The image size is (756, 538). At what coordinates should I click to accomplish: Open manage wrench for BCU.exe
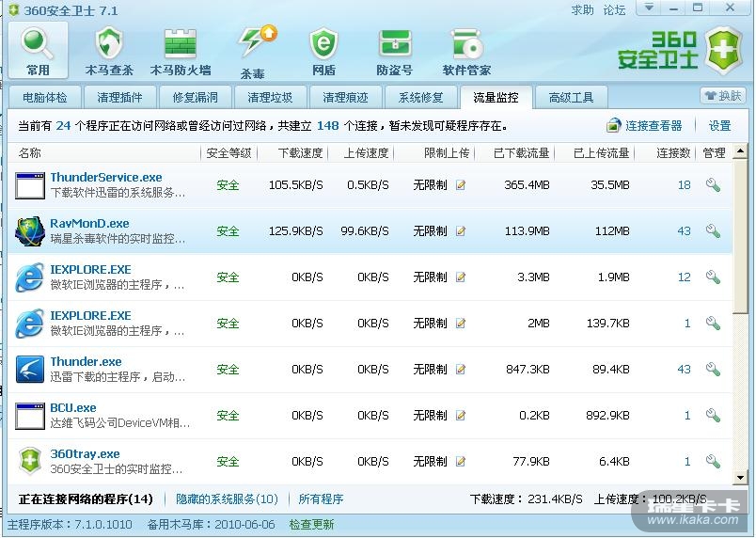[x=713, y=416]
